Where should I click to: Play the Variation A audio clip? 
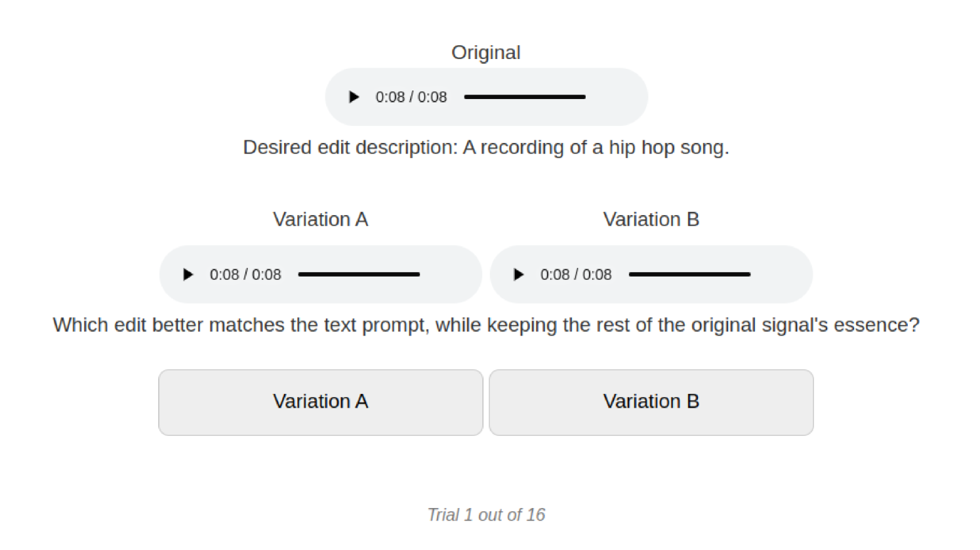[188, 275]
